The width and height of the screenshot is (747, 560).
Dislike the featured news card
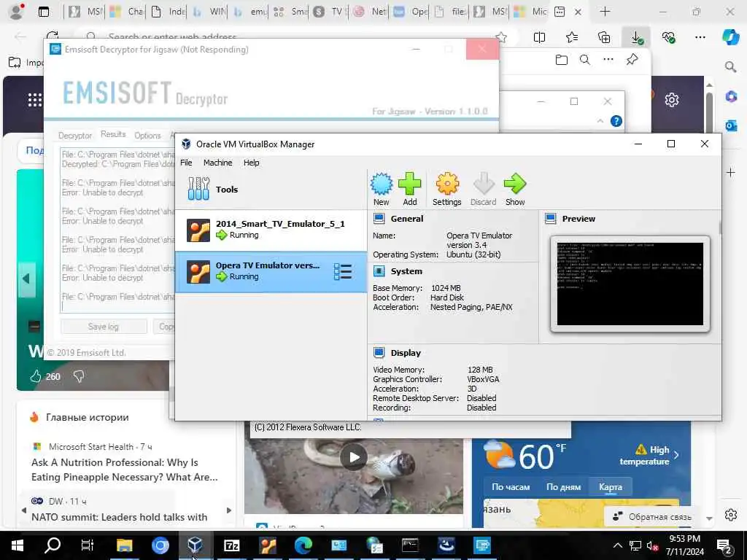79,377
